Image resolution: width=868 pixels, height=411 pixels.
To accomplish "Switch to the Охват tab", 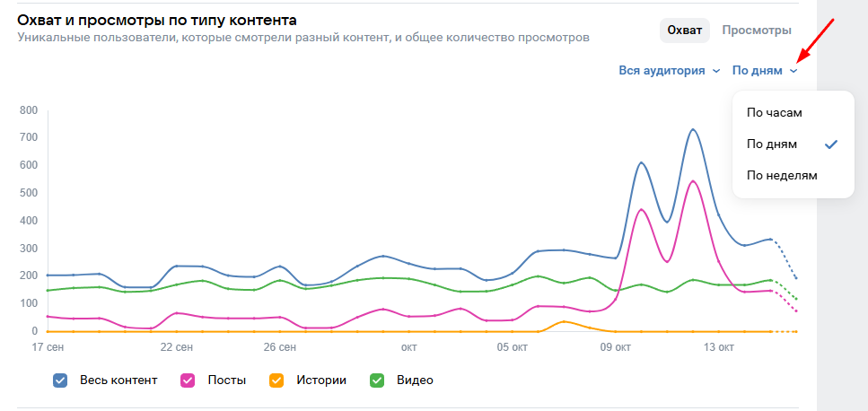I will pyautogui.click(x=686, y=31).
